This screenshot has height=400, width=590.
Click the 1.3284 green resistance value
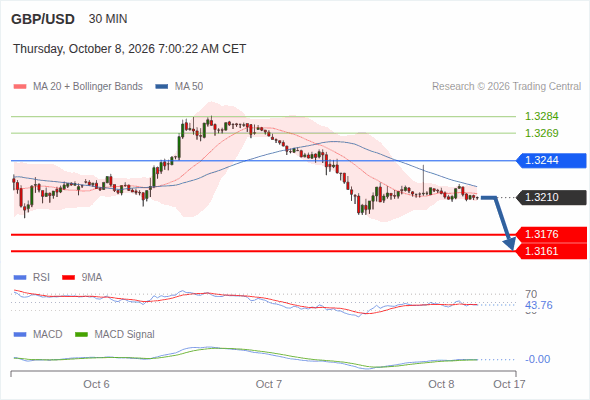pyautogui.click(x=541, y=116)
